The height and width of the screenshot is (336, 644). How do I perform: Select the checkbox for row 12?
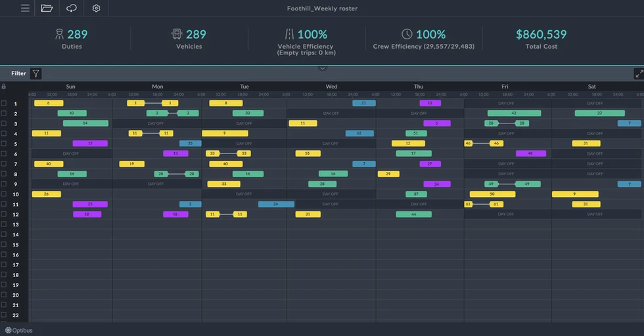click(4, 214)
